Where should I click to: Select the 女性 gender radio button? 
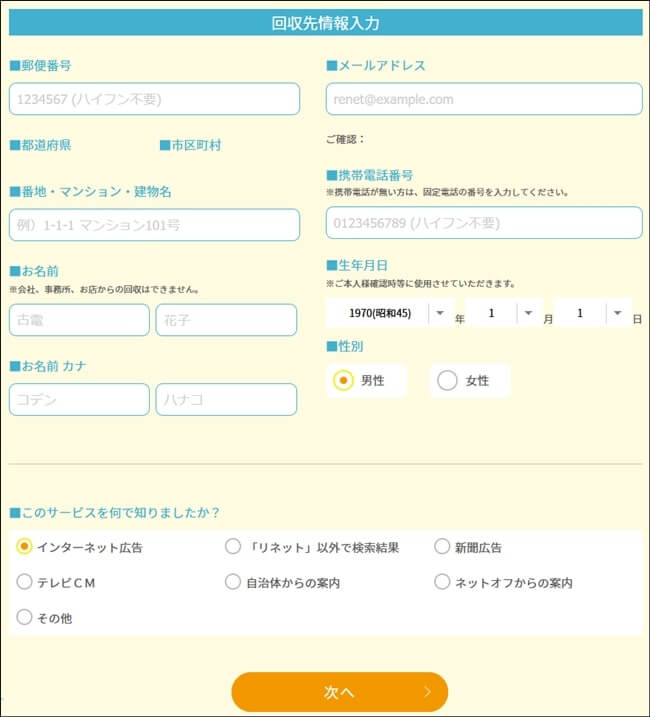click(x=448, y=380)
